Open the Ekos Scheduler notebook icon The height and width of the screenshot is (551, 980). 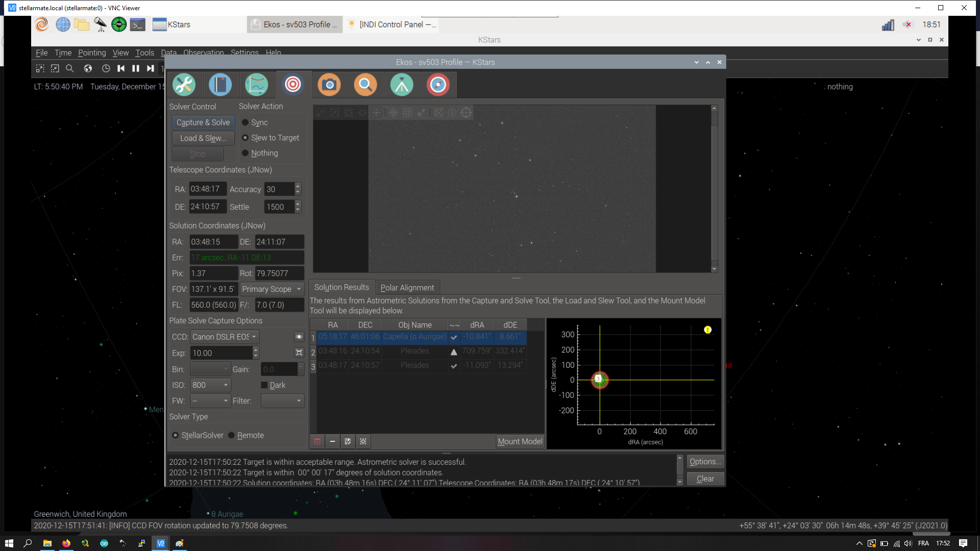(x=220, y=85)
